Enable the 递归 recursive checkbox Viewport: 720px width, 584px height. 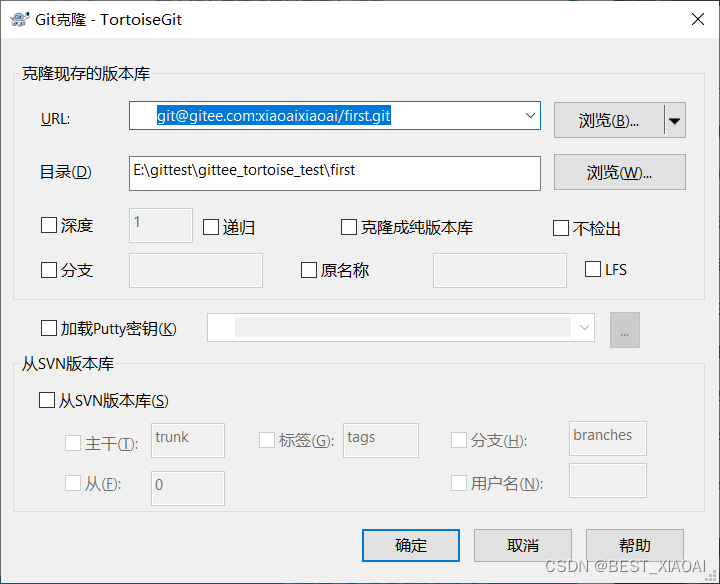pyautogui.click(x=211, y=227)
